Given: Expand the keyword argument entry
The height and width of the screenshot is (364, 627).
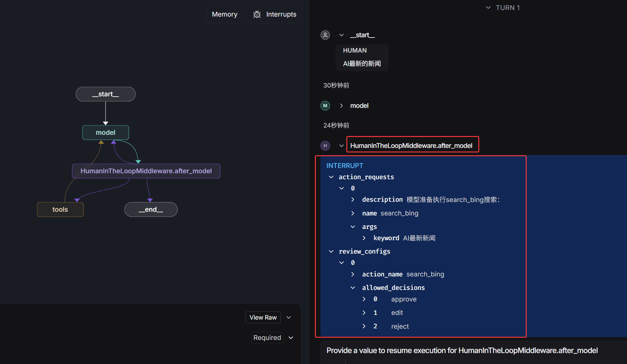Looking at the screenshot, I should (364, 238).
